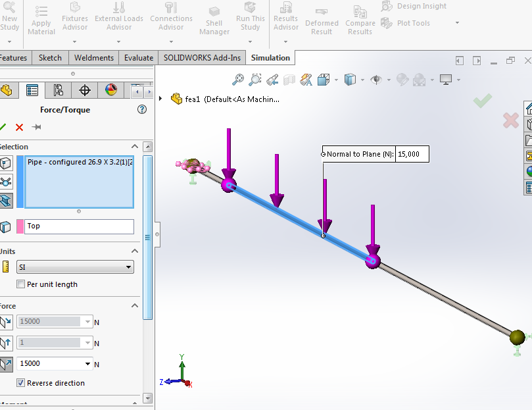
Task: Click Zoom to Area tool
Action: coord(254,80)
